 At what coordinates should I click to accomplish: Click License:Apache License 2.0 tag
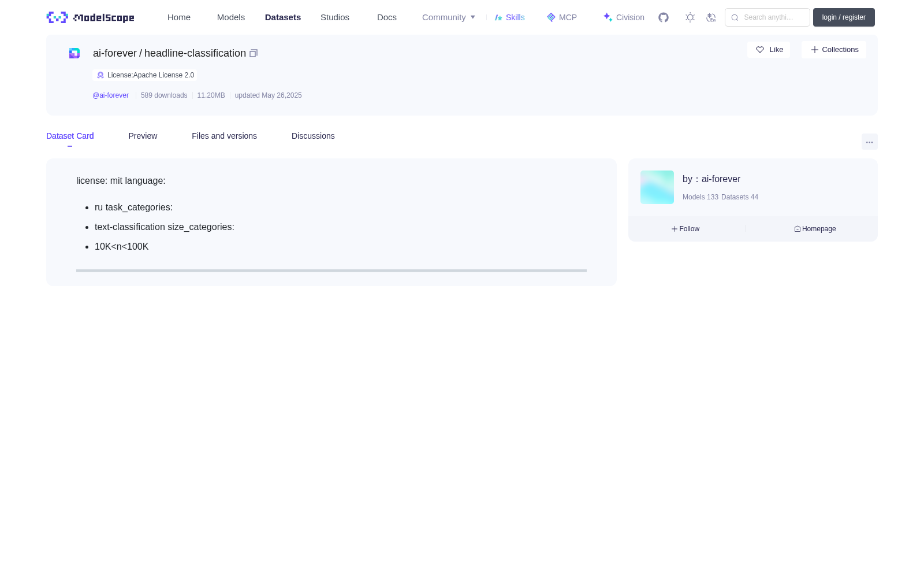145,75
